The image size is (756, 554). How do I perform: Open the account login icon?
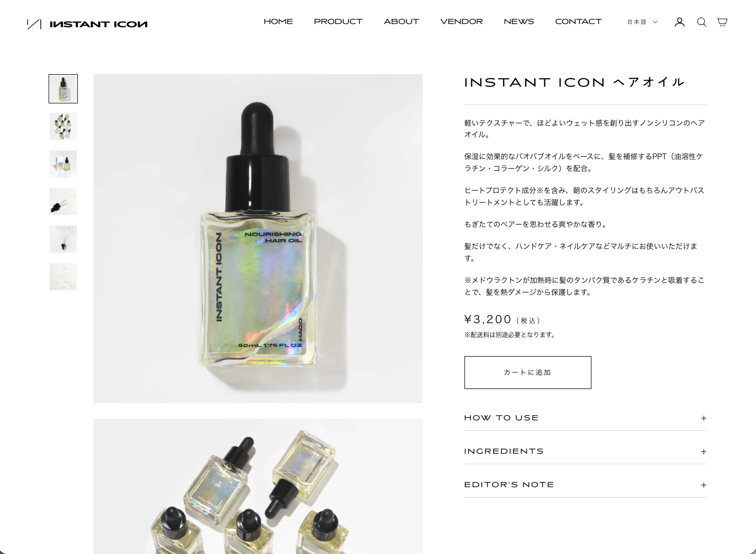point(679,22)
